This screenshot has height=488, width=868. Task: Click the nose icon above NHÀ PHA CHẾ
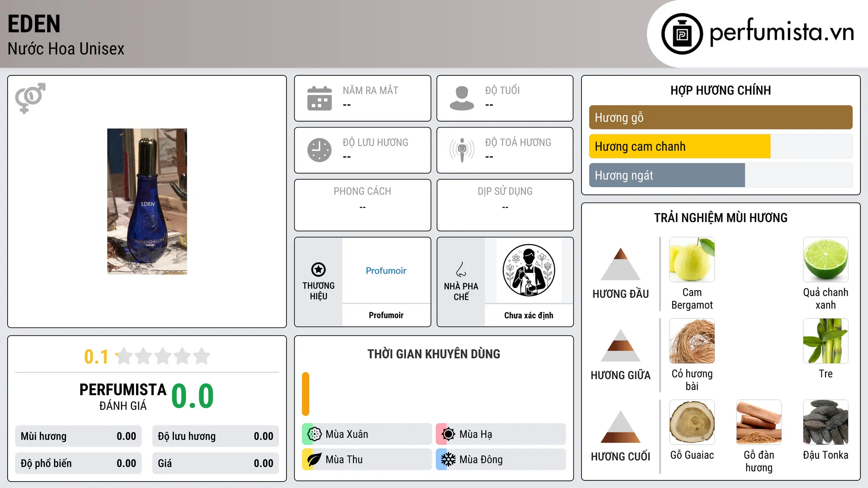[461, 269]
